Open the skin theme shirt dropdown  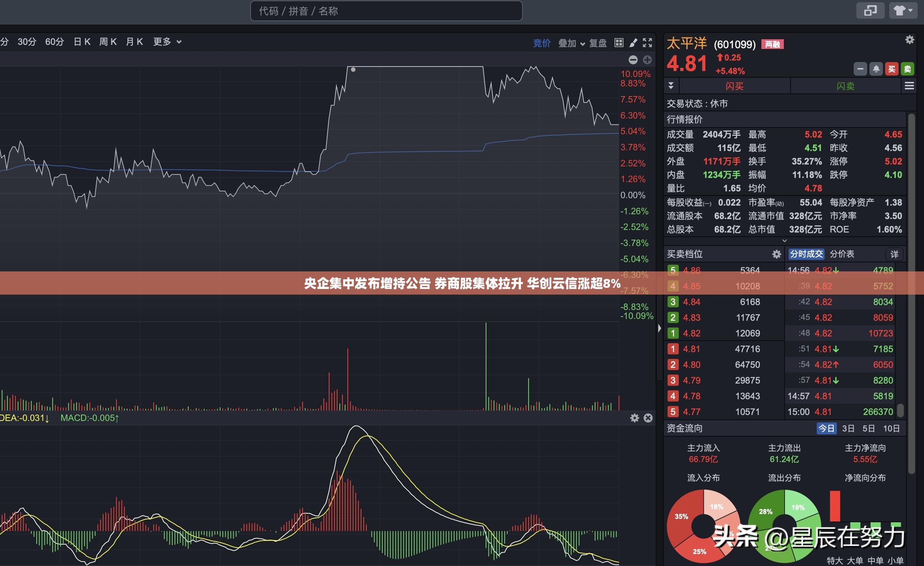tap(903, 10)
